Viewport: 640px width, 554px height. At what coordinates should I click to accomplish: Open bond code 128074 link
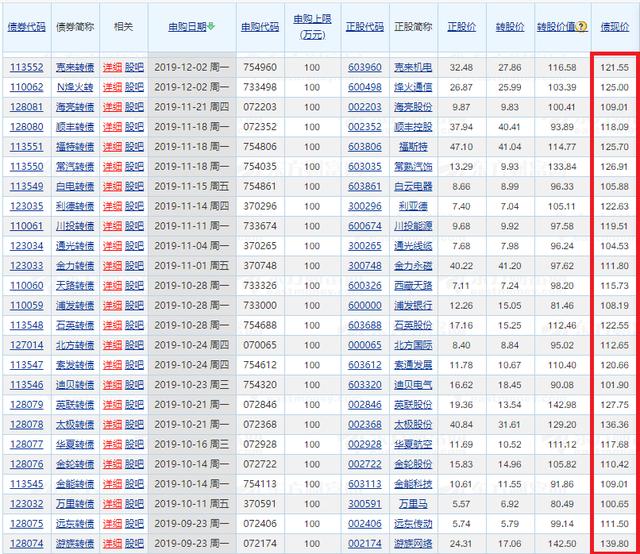tap(26, 543)
